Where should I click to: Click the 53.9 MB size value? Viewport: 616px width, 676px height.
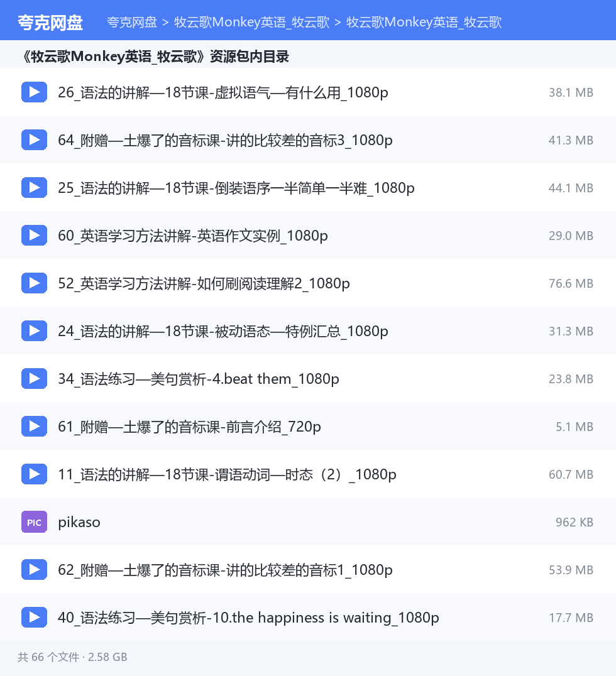point(571,570)
